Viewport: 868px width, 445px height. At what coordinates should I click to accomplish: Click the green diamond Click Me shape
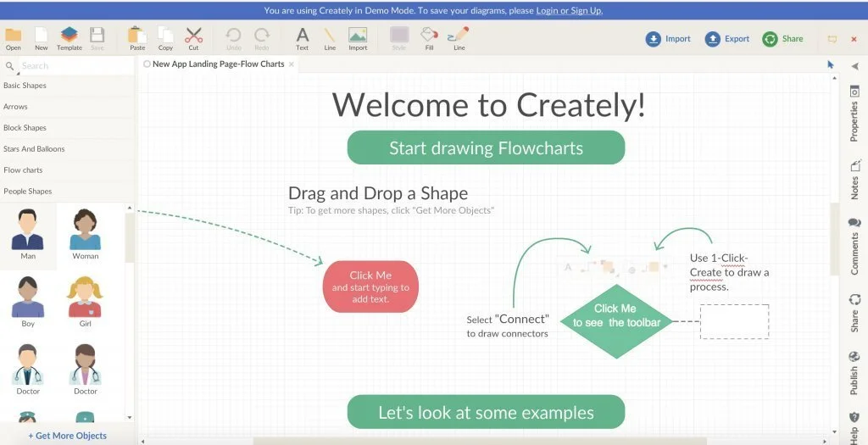point(617,321)
